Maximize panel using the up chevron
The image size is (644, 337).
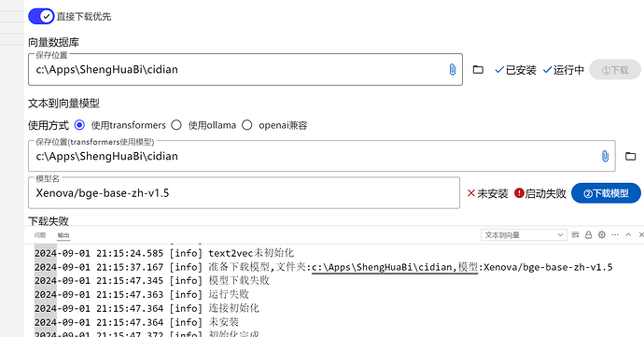pyautogui.click(x=628, y=234)
